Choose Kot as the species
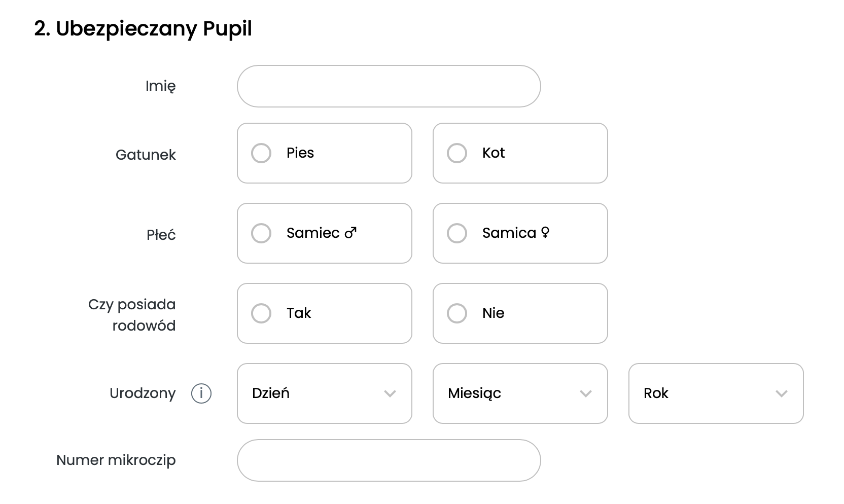 [x=457, y=153]
